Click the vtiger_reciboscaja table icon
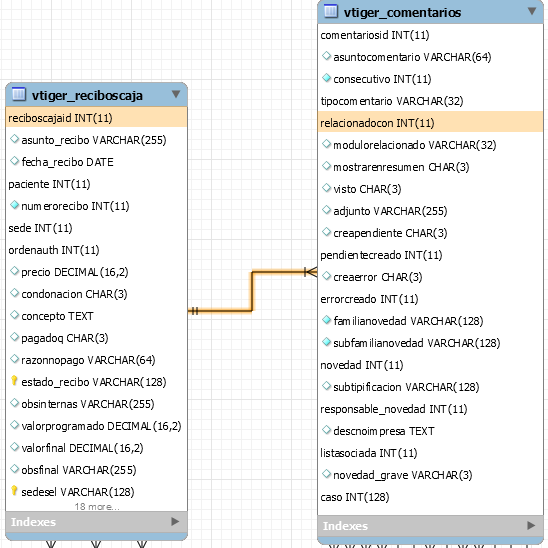Screen dimensions: 548x548 19,94
